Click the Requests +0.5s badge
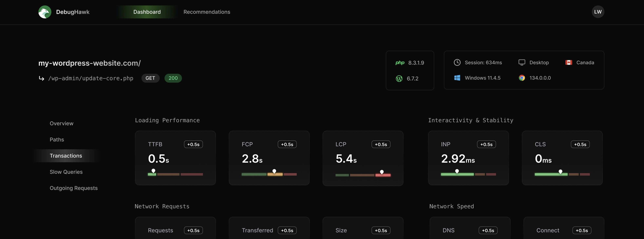 point(193,230)
